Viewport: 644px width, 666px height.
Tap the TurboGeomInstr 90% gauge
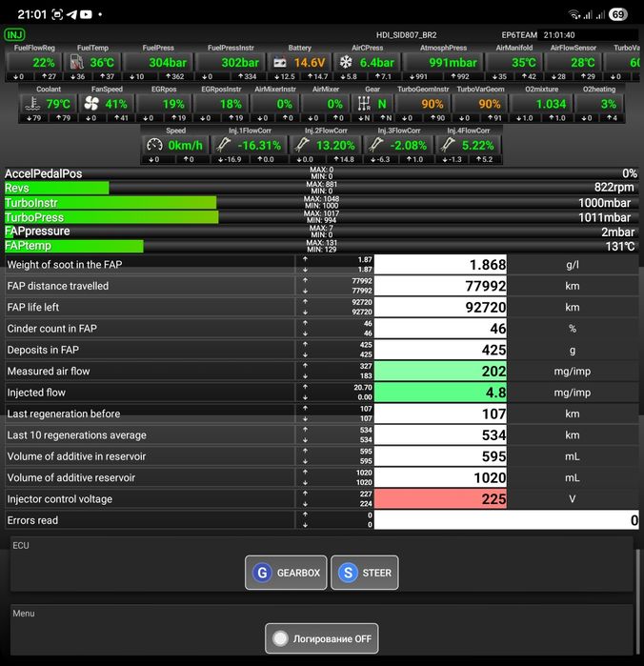[422, 104]
